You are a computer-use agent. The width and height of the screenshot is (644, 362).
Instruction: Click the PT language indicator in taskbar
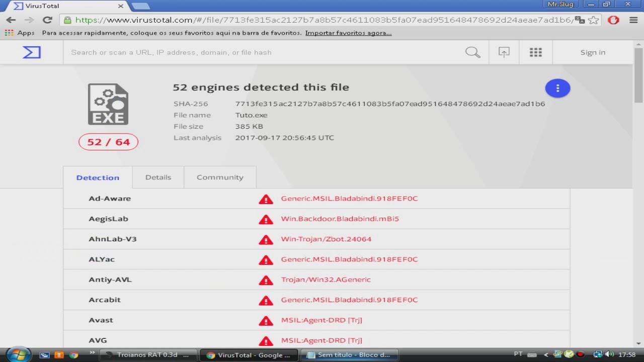click(x=518, y=354)
